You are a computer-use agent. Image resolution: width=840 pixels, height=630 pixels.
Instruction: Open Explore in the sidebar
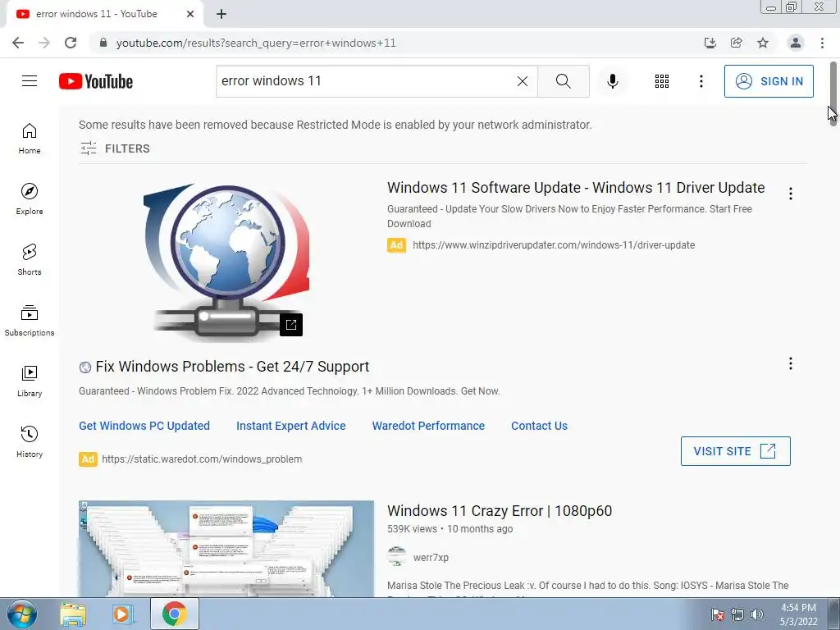(30, 199)
